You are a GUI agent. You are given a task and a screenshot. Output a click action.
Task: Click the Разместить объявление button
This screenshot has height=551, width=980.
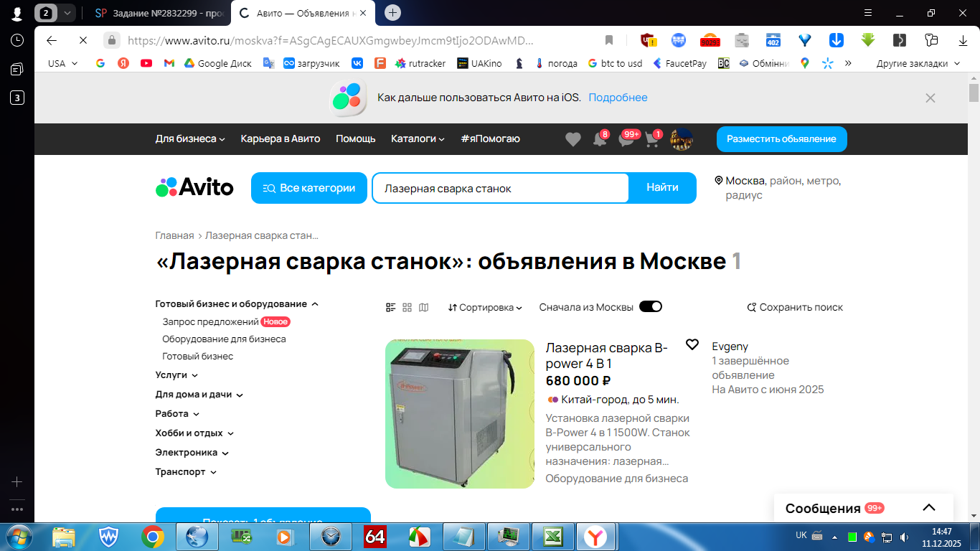[x=782, y=139]
